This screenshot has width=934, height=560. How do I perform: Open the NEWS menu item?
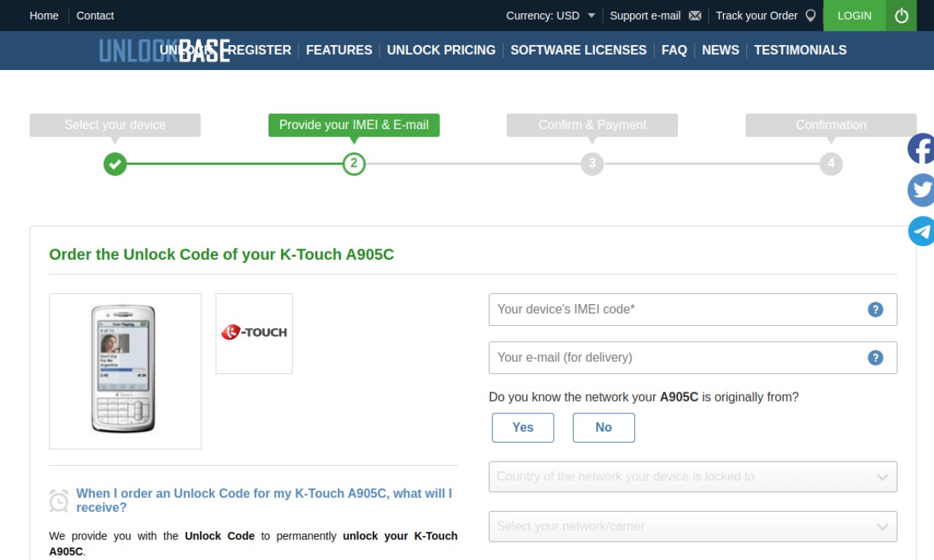pyautogui.click(x=720, y=50)
